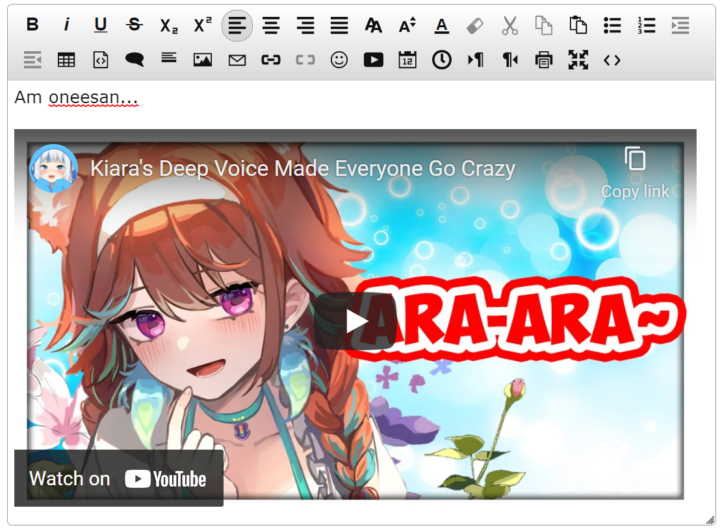Decrease indent of the text

coord(32,60)
